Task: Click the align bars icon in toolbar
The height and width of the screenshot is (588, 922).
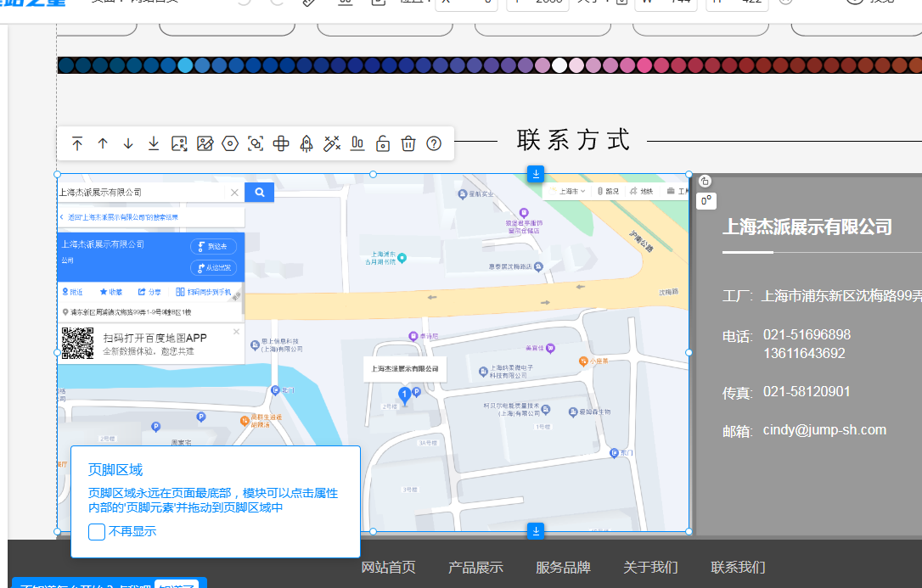Action: (x=357, y=144)
